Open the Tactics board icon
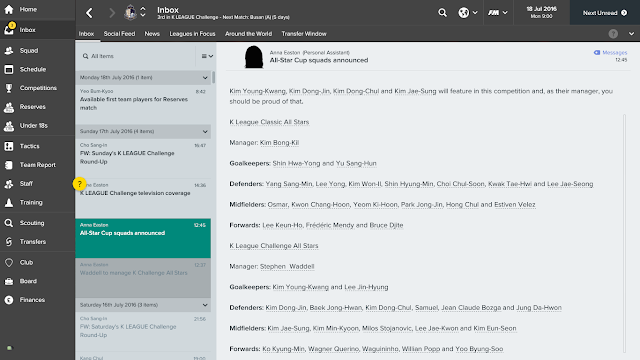The height and width of the screenshot is (360, 640). pyautogui.click(x=9, y=146)
